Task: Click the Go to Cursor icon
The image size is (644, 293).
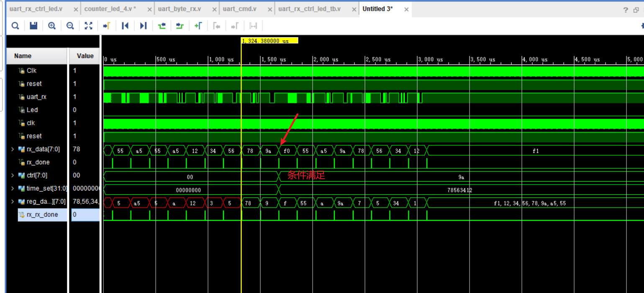Action: 107,26
